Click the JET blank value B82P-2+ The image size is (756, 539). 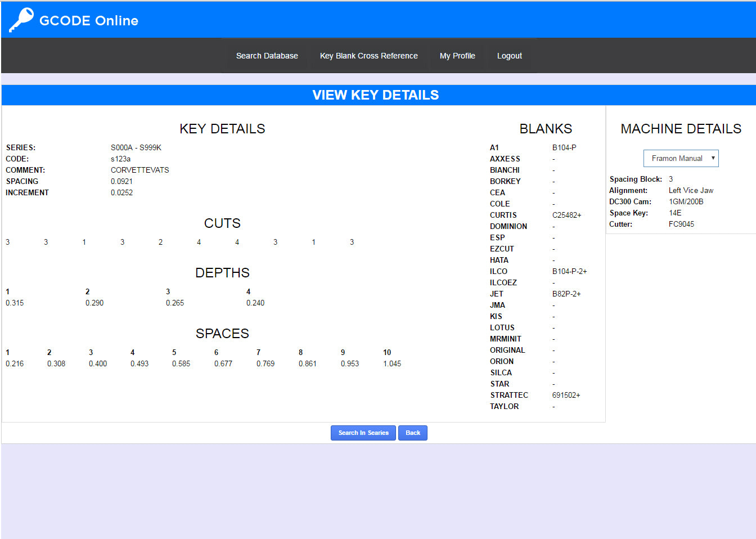click(566, 294)
